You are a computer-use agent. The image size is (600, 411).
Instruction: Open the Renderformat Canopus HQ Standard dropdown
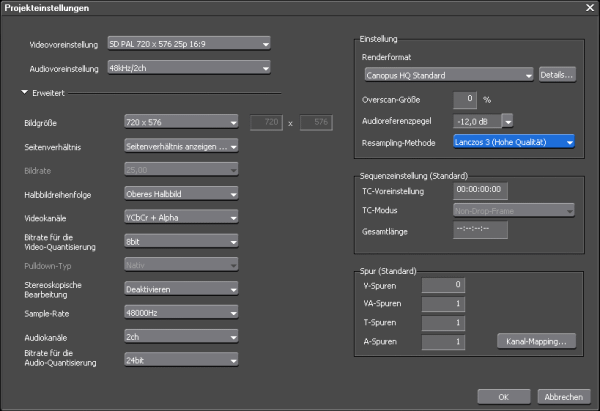coord(449,75)
